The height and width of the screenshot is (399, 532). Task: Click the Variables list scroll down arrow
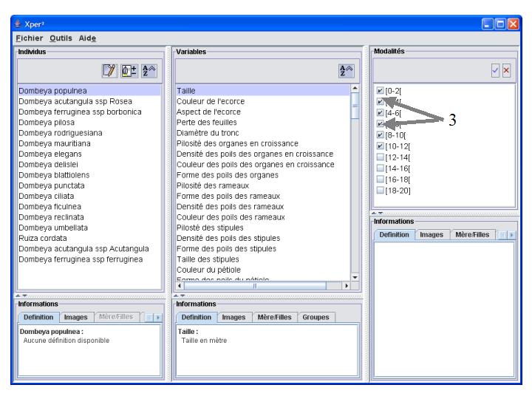click(354, 276)
